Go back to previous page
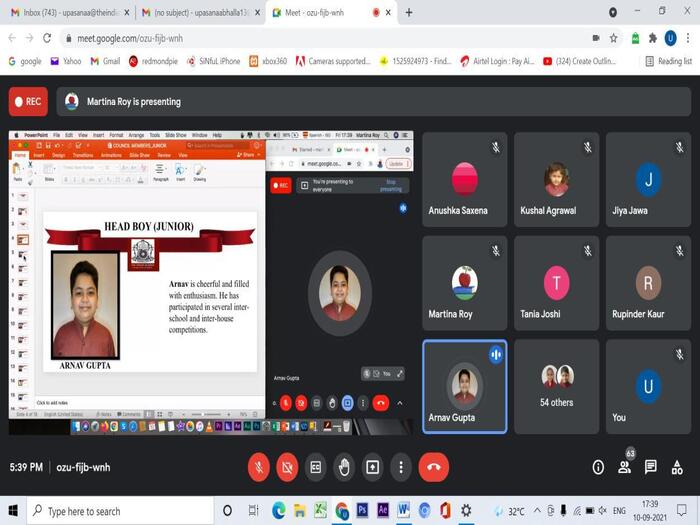The image size is (700, 525). tap(12, 38)
